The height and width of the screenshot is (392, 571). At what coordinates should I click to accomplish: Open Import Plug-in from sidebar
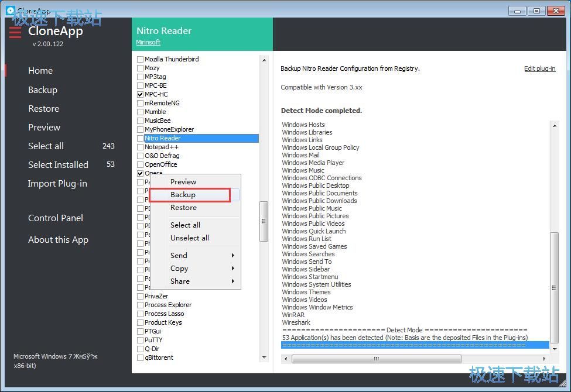coord(57,184)
